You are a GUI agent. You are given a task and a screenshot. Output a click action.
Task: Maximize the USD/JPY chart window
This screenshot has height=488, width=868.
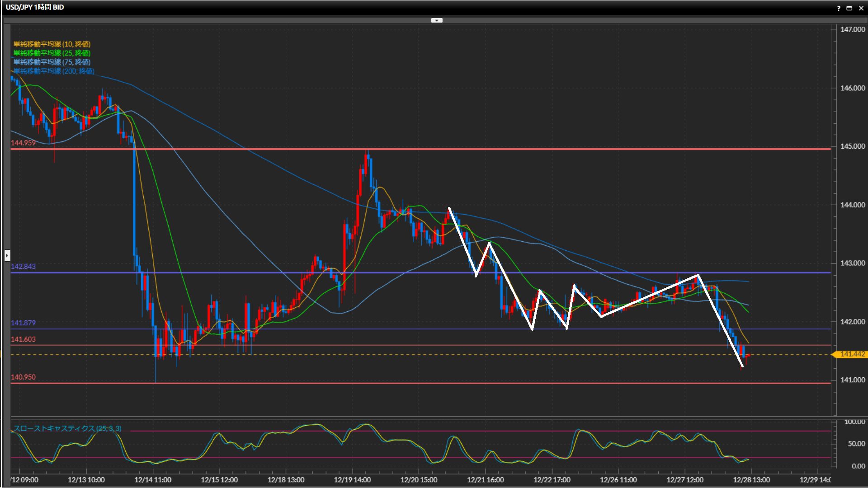(849, 8)
